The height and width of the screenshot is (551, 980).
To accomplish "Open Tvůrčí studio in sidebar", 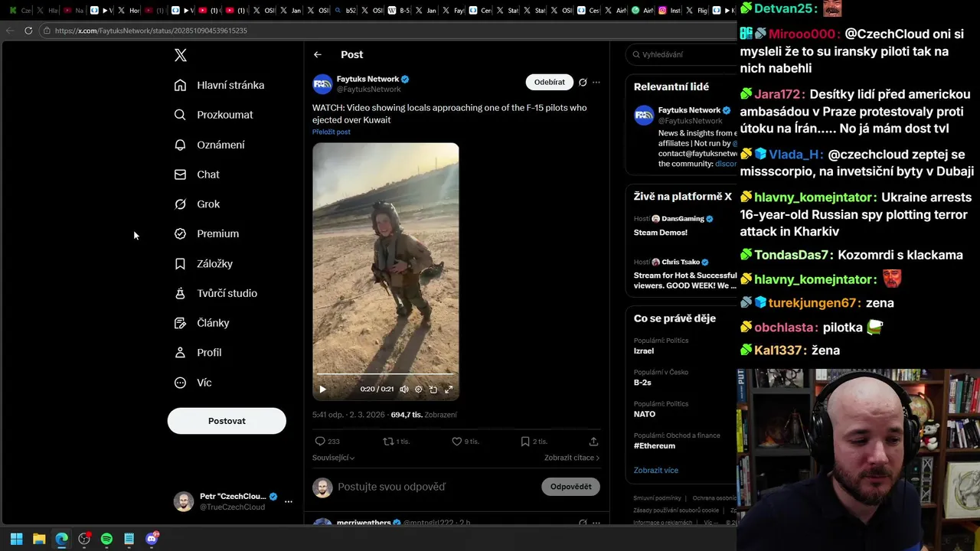I will pos(216,293).
